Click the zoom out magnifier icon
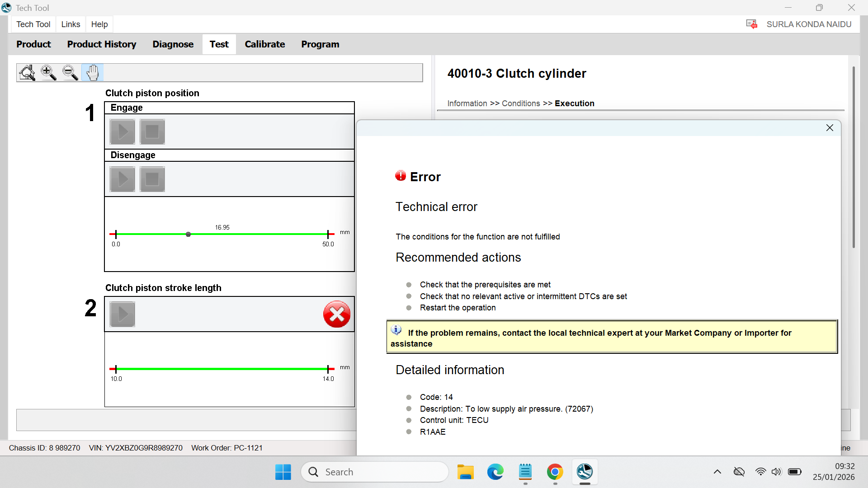The height and width of the screenshot is (488, 868). click(70, 73)
